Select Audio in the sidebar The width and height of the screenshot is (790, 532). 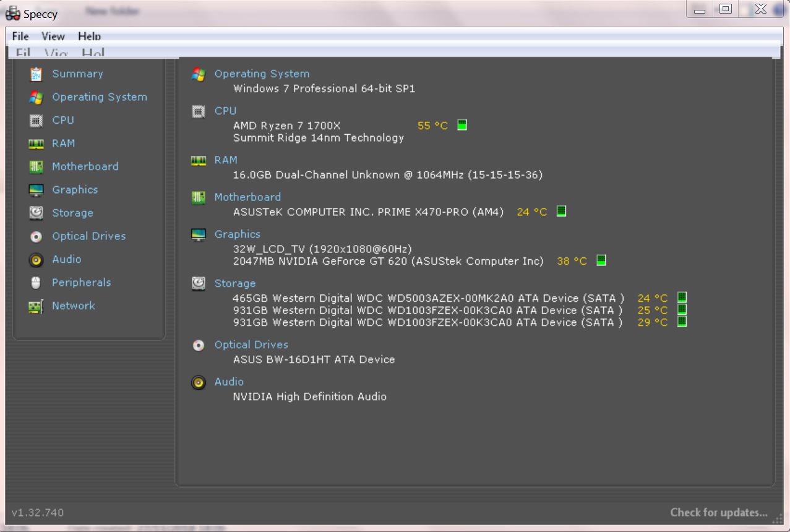pos(66,259)
